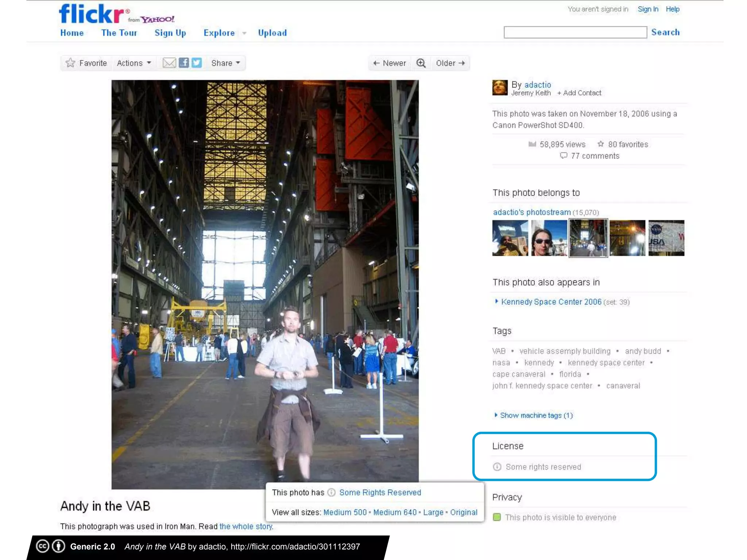Open the Actions dropdown
This screenshot has height=560, width=747.
(x=133, y=63)
